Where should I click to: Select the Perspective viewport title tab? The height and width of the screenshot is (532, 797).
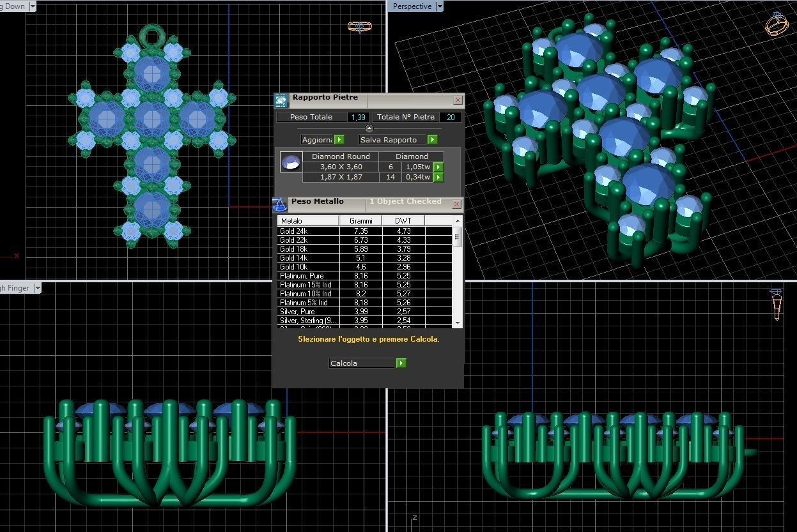pos(412,6)
